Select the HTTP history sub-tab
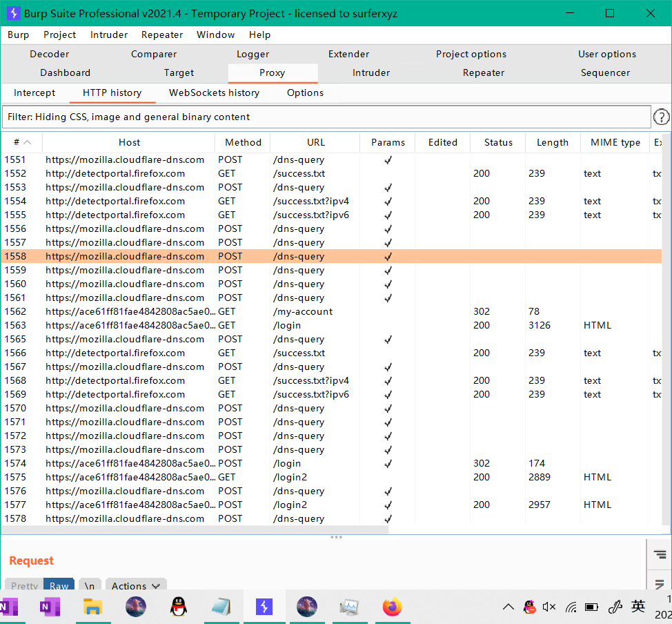Screen dimensions: 672x624 coord(112,93)
